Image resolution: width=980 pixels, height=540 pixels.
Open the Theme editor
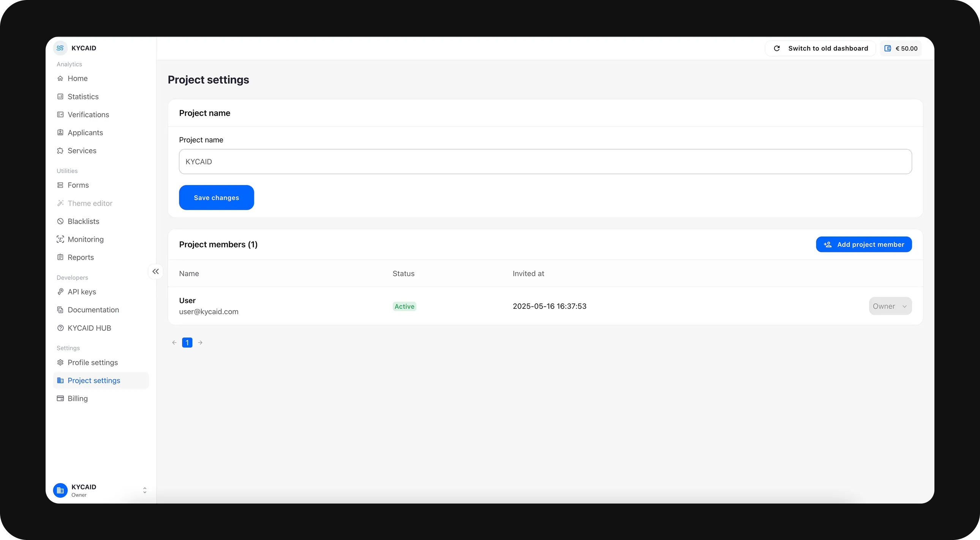tap(90, 203)
